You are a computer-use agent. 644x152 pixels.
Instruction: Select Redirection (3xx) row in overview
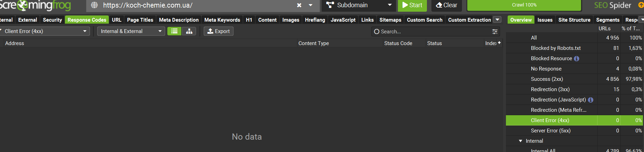click(550, 89)
